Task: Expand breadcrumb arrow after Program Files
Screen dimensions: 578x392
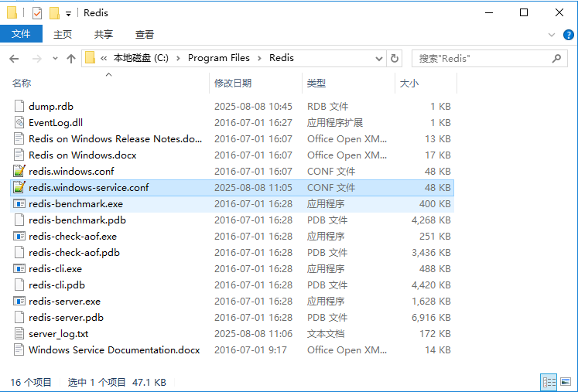Action: pos(259,58)
